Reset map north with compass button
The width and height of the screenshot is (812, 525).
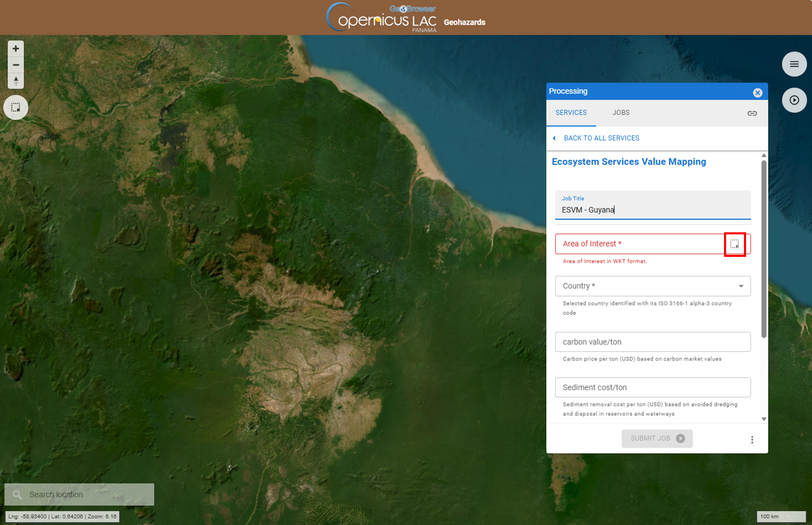[16, 81]
